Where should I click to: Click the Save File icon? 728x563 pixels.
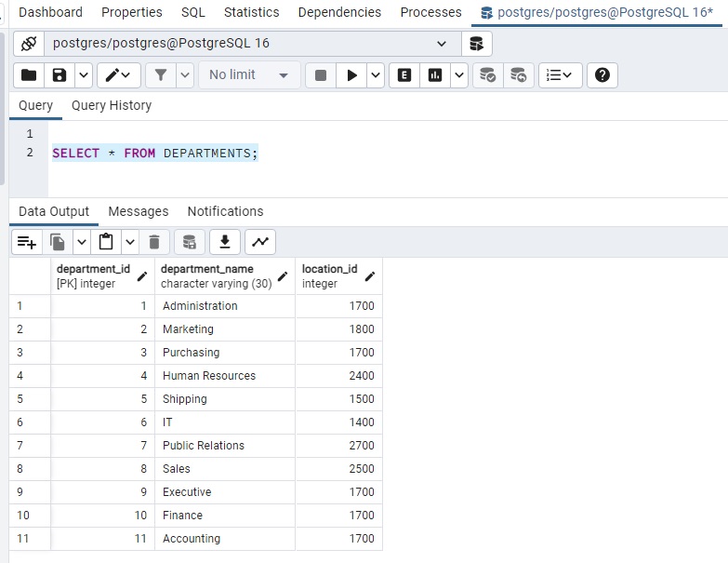[x=60, y=75]
